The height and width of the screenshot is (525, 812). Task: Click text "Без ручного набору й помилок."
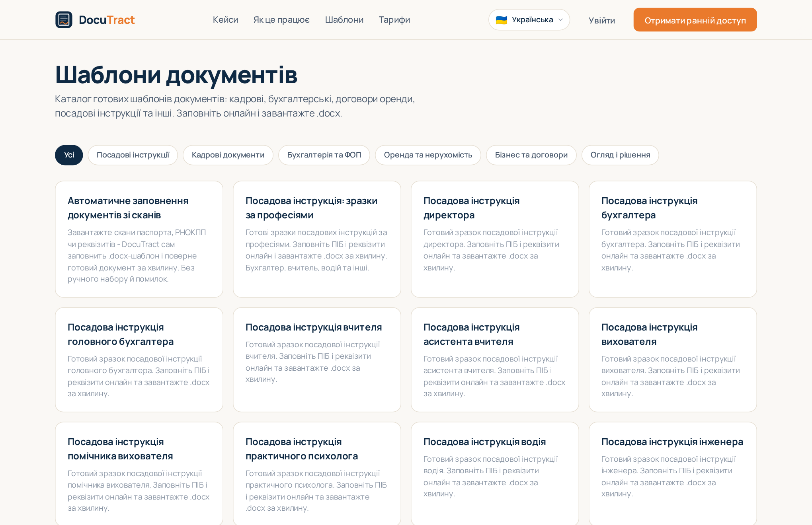(131, 273)
